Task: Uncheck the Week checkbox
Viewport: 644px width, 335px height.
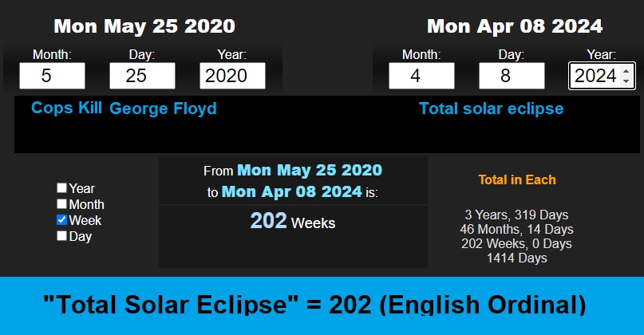Action: [x=61, y=220]
